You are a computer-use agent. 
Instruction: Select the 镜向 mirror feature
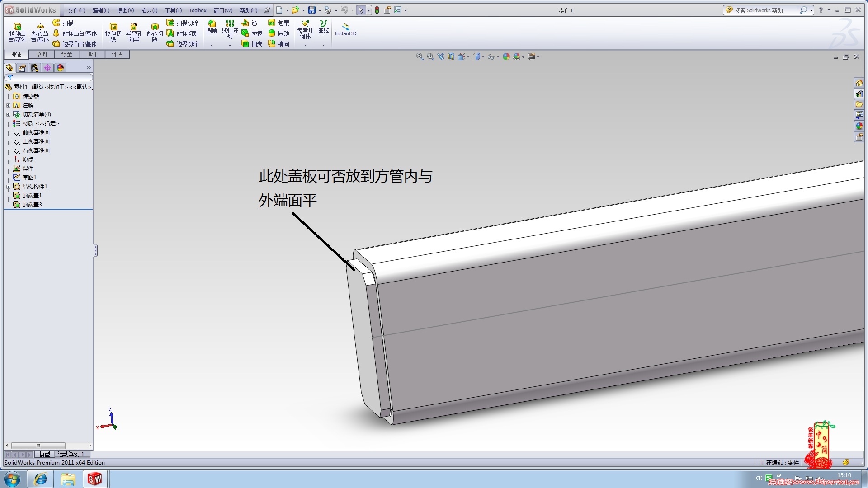click(x=278, y=44)
